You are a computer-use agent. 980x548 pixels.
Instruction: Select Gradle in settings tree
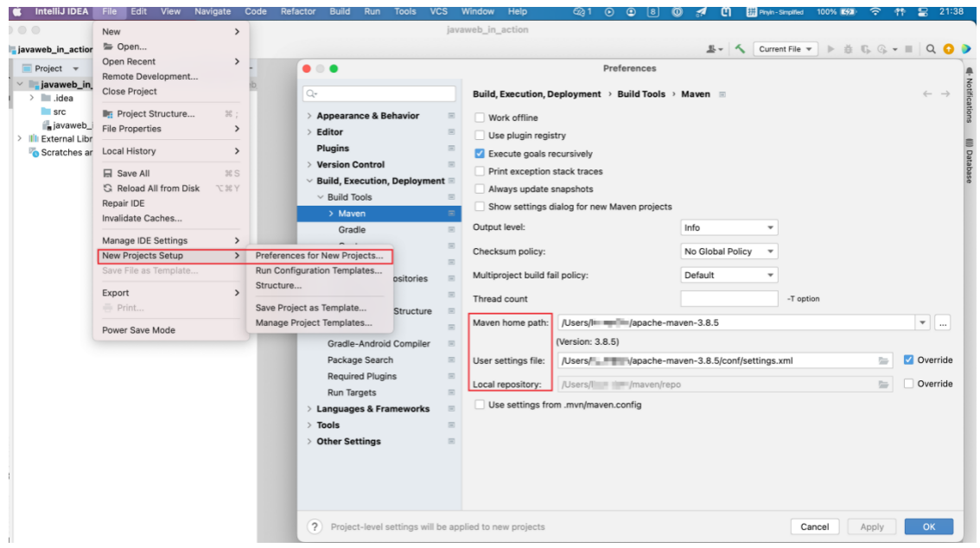(x=352, y=230)
